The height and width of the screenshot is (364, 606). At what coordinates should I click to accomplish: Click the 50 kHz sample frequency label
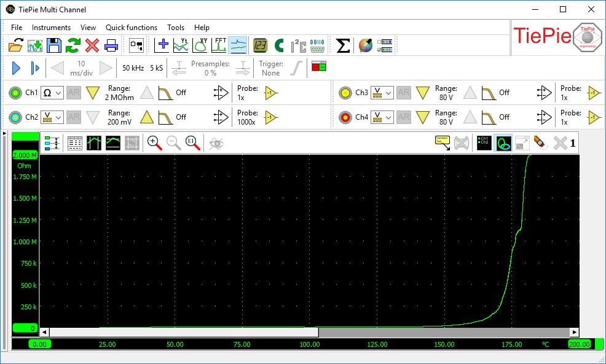coord(133,68)
